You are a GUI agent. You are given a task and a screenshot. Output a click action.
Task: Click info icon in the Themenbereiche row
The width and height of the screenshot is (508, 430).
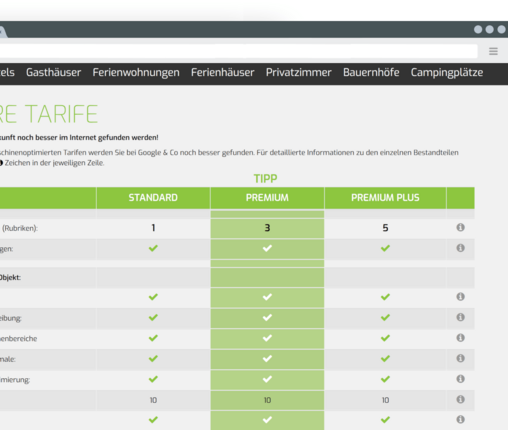pyautogui.click(x=460, y=338)
